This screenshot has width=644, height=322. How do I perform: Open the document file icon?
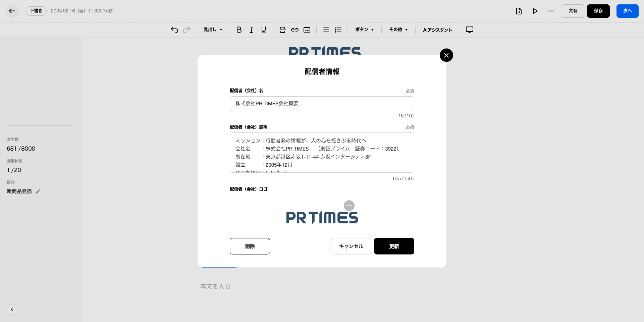[x=519, y=11]
